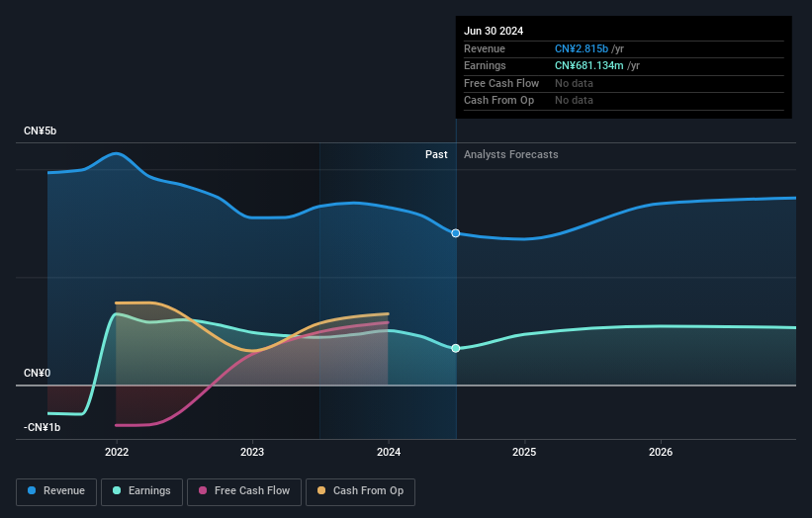The image size is (812, 518).
Task: Click the earnings data point at Jun 2024
Action: tap(456, 348)
